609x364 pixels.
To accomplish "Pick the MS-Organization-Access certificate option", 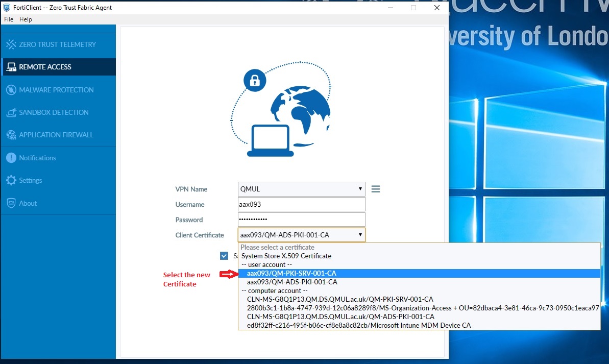I will coord(423,308).
